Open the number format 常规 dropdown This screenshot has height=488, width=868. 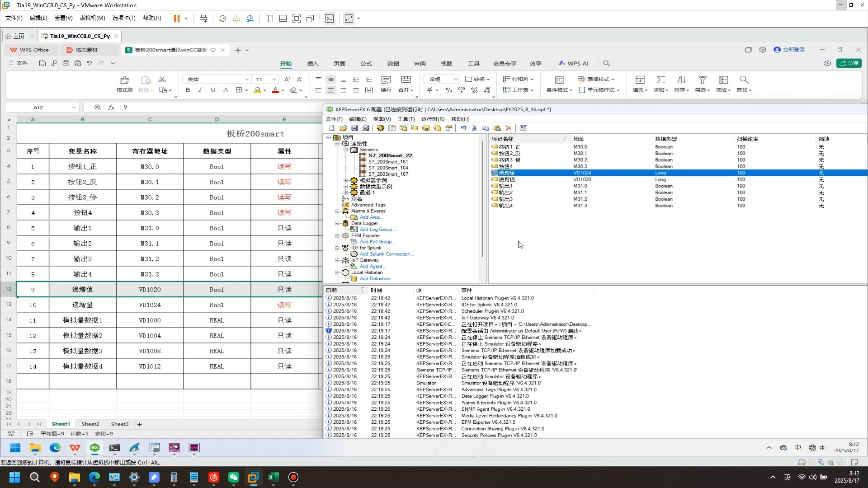click(456, 80)
